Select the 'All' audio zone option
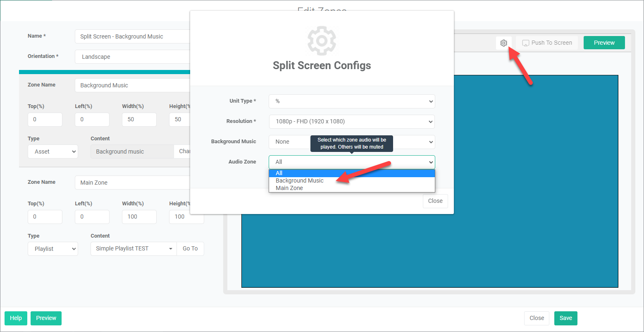This screenshot has height=332, width=644. [352, 173]
